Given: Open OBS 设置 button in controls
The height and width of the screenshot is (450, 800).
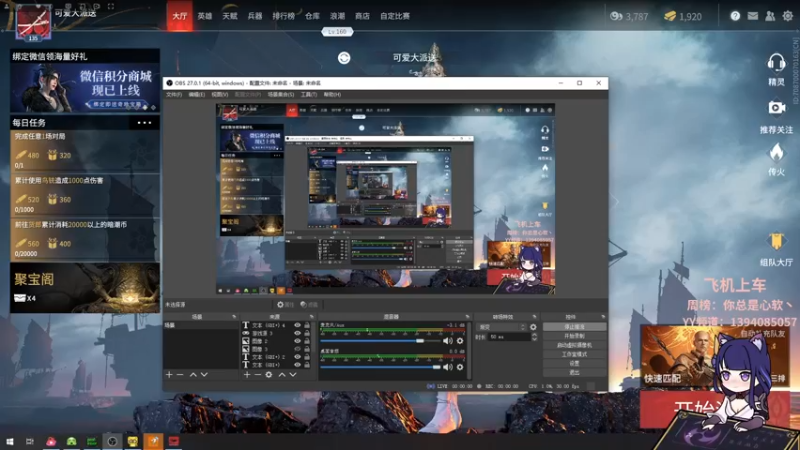Looking at the screenshot, I should tap(574, 363).
